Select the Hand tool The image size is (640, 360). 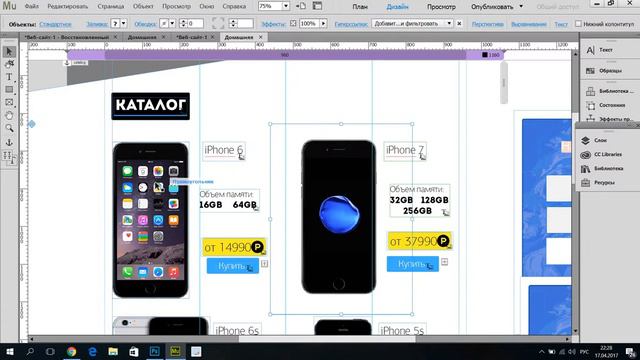(x=9, y=116)
